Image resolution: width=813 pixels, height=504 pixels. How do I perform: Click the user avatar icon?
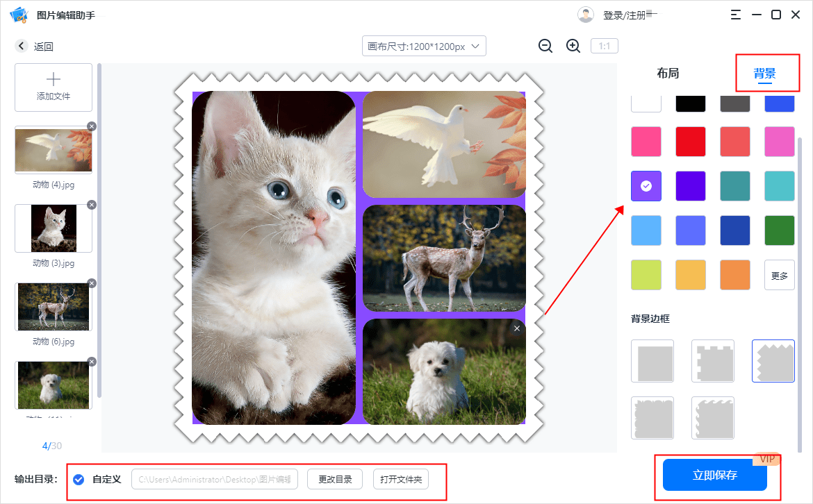pyautogui.click(x=586, y=14)
